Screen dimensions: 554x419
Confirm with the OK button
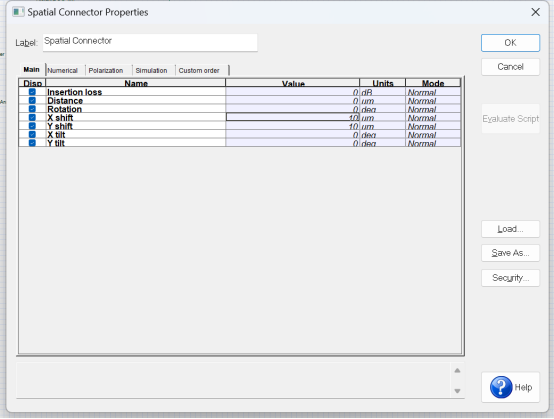coord(510,43)
